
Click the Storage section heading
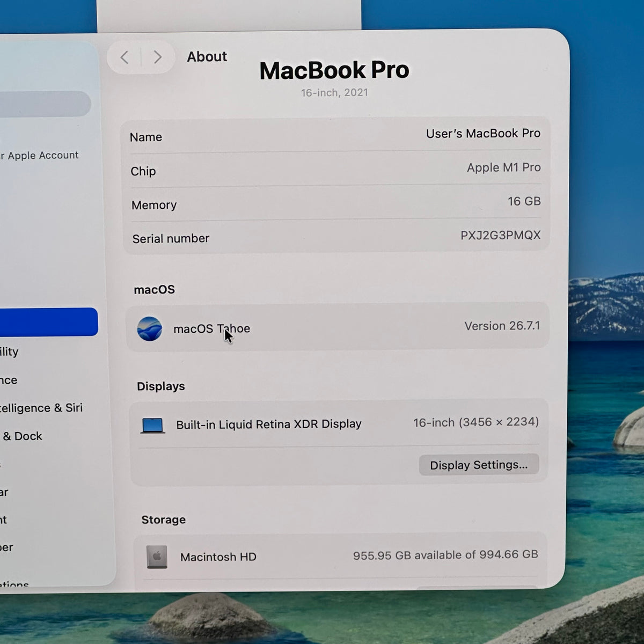163,519
